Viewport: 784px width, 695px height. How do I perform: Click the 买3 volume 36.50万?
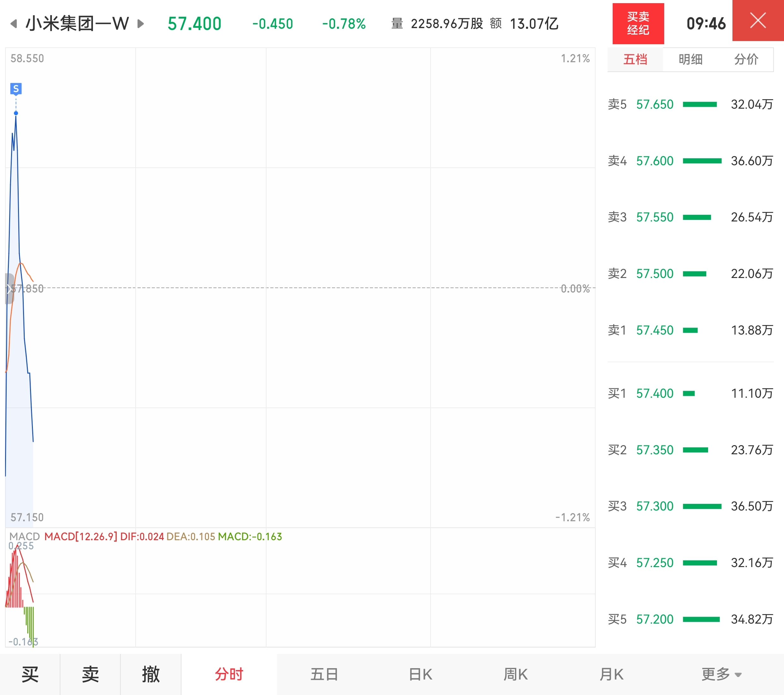[x=752, y=506]
